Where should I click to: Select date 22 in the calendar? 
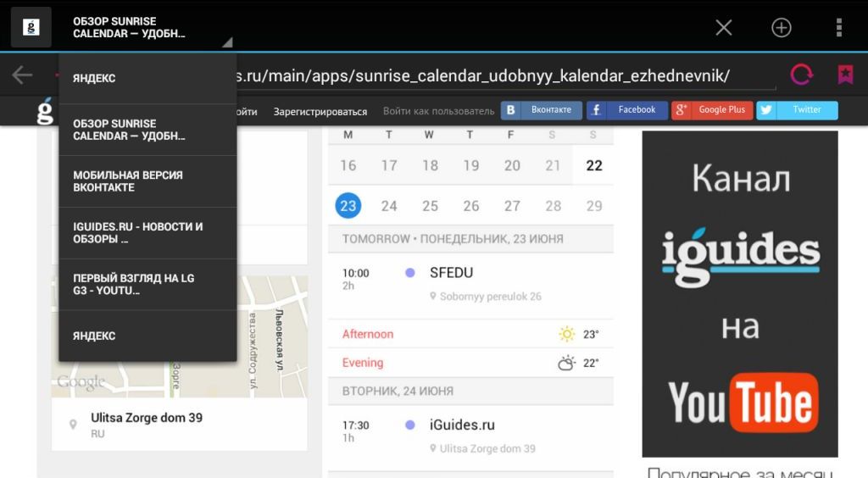click(x=594, y=165)
